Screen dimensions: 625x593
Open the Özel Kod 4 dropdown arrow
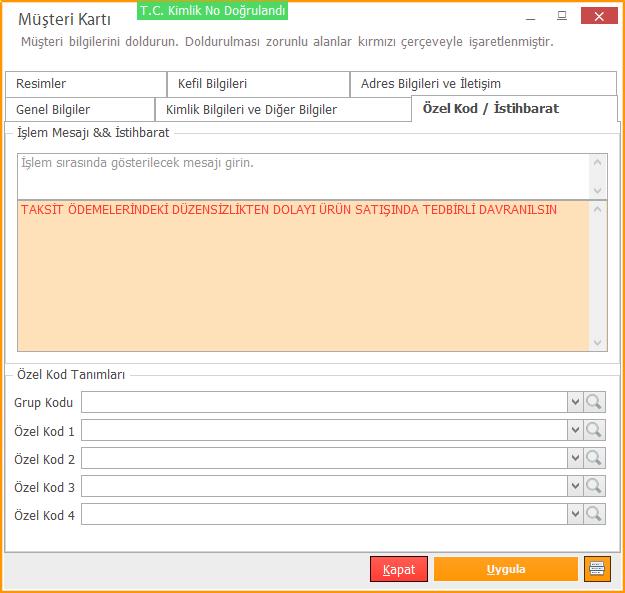tap(575, 515)
